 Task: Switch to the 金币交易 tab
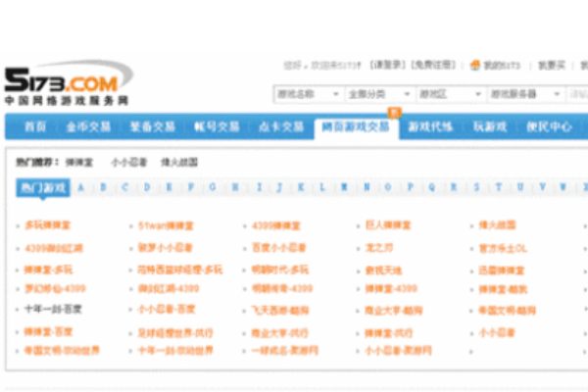(88, 126)
